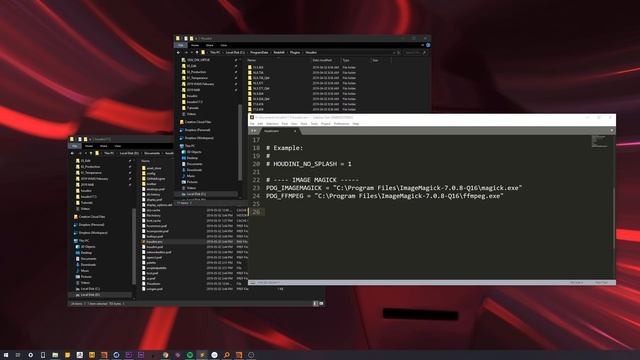The width and height of the screenshot is (640, 360).
Task: Expand the ribbon chevron in the Houdini Explorer window
Action: (422, 45)
